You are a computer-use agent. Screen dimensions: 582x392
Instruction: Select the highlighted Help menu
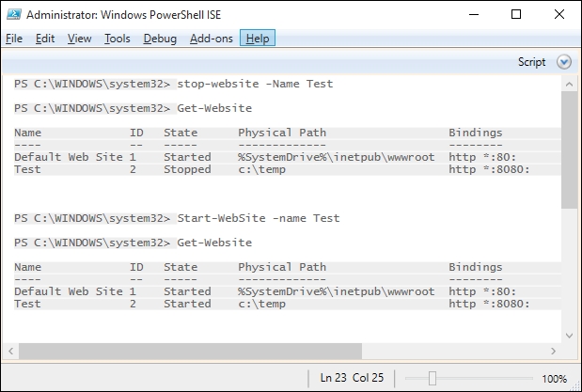click(258, 38)
